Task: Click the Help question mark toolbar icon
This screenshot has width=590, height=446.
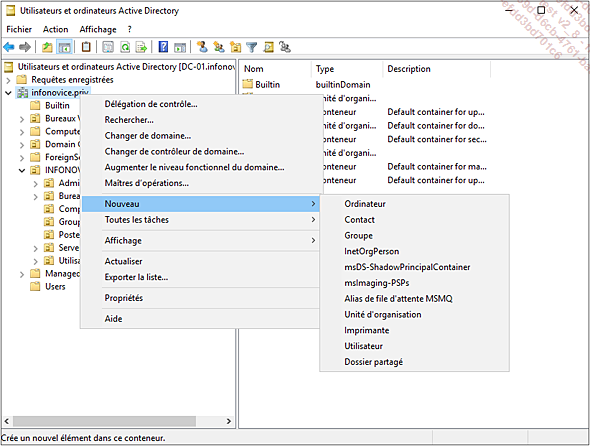Action: click(x=163, y=47)
